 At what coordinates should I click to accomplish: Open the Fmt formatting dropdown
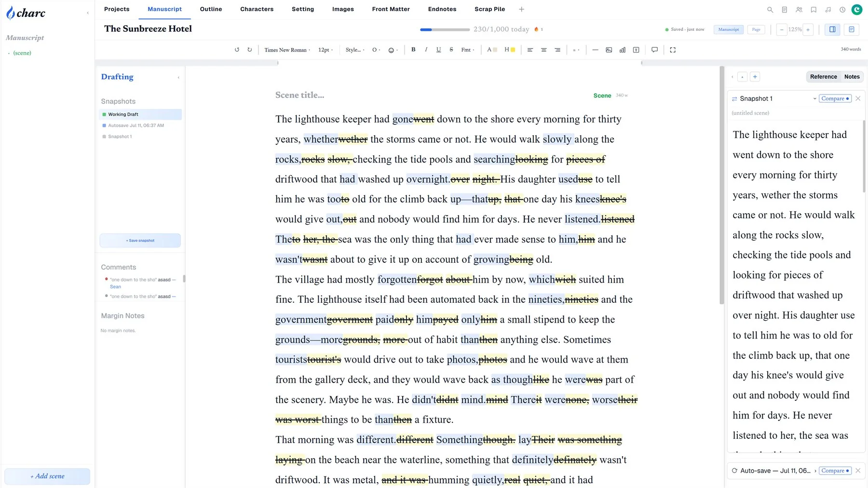[x=468, y=50]
